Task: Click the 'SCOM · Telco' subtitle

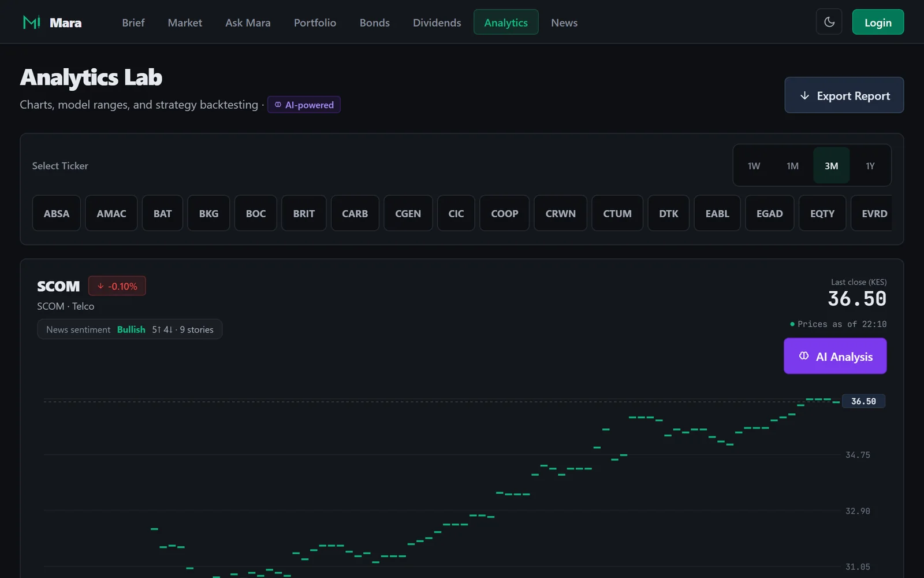Action: pos(66,306)
